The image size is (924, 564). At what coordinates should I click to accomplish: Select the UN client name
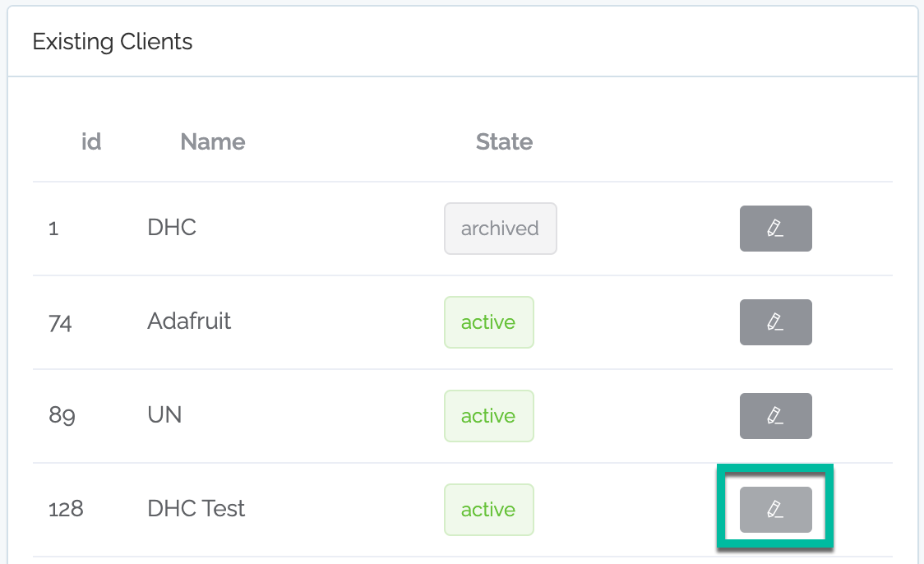pos(164,415)
